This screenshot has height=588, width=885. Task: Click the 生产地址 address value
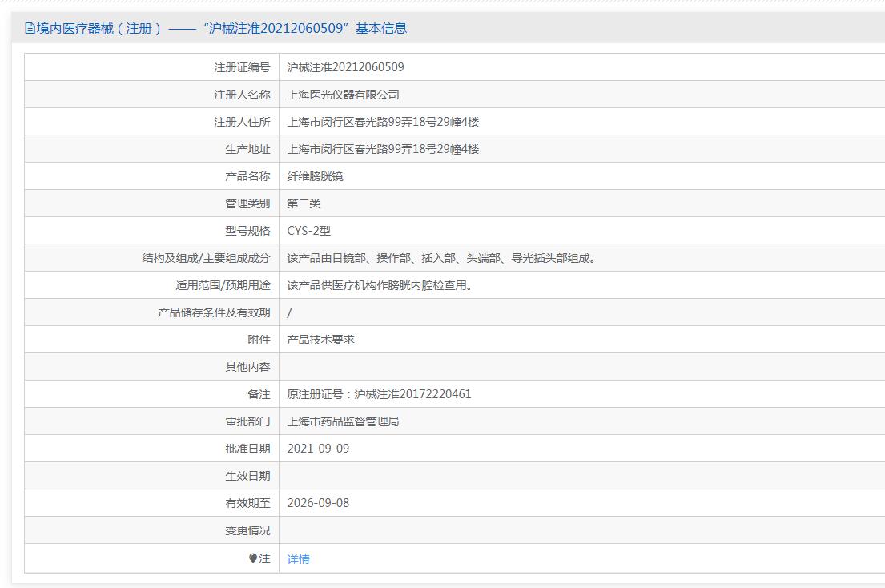tap(384, 149)
